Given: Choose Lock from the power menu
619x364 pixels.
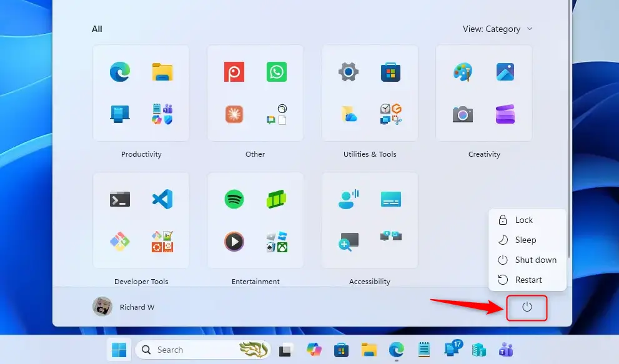Looking at the screenshot, I should point(527,220).
